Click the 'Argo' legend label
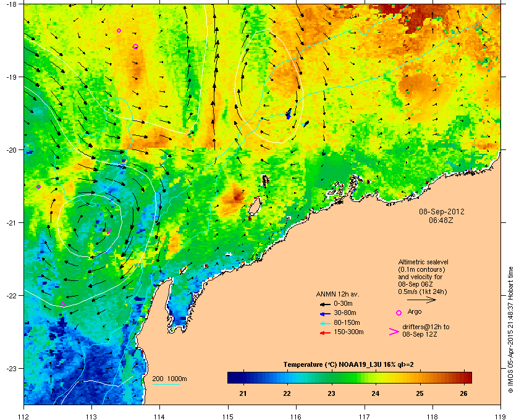The image size is (519, 420). pyautogui.click(x=415, y=312)
